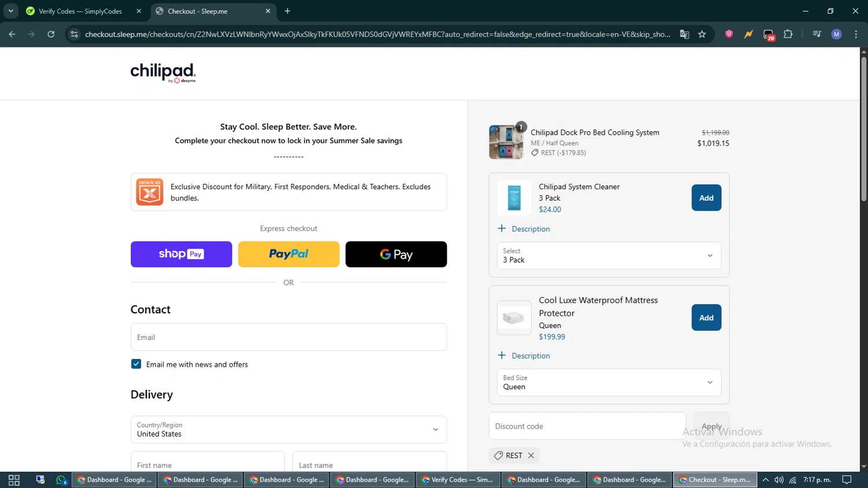Open a new browser tab

[x=288, y=11]
